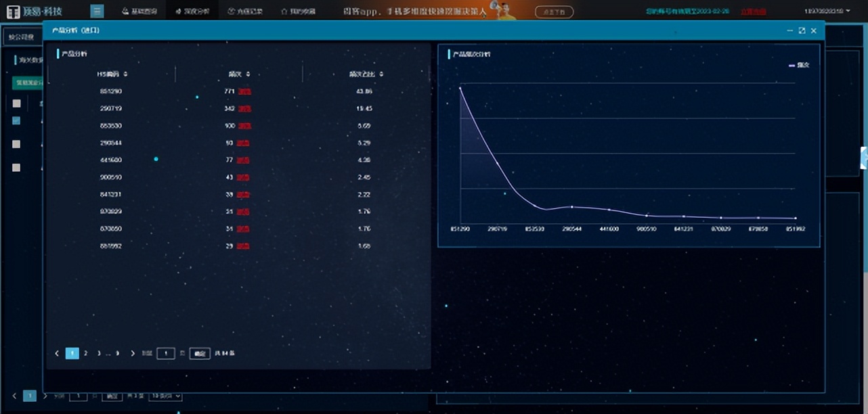Open the 我的收藏 navigation tab
868x414 pixels.
pos(297,11)
